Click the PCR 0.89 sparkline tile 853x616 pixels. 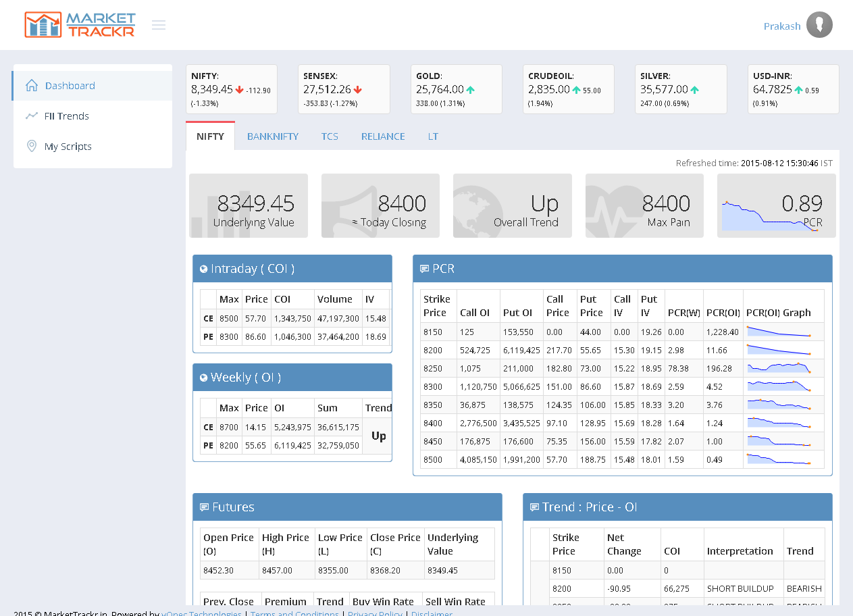776,206
